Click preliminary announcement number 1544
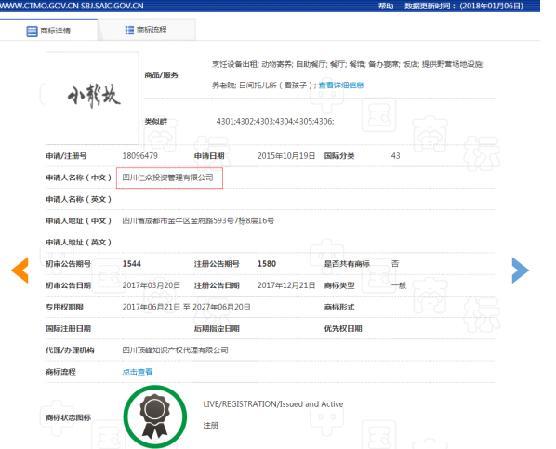The image size is (556, 449). pos(132,264)
